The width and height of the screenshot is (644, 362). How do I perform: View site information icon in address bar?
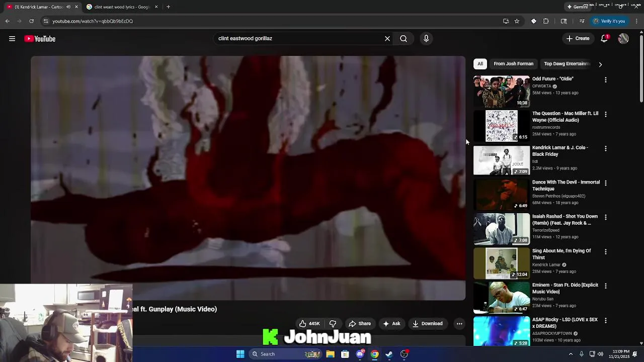pos(46,21)
